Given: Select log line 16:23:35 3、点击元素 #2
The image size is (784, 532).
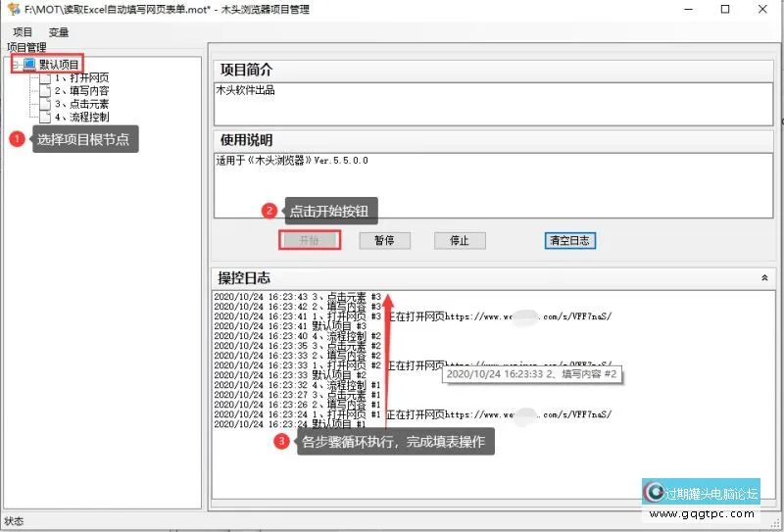Looking at the screenshot, I should [298, 346].
